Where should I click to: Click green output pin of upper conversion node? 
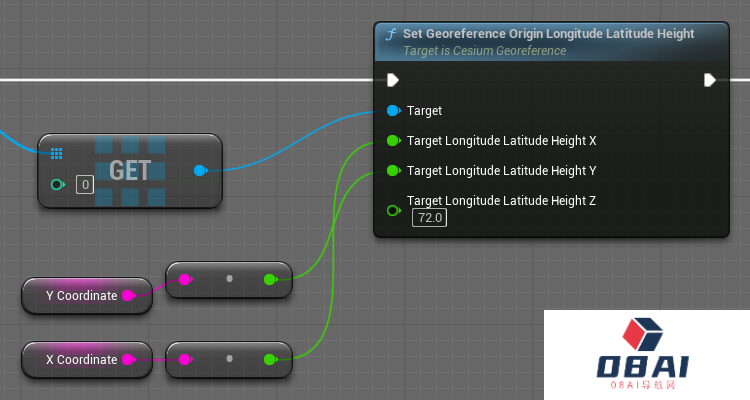click(x=270, y=279)
